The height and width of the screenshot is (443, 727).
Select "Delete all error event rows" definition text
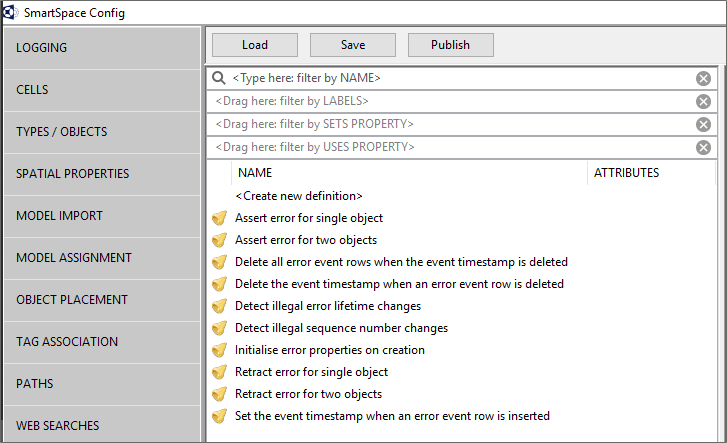coord(401,262)
